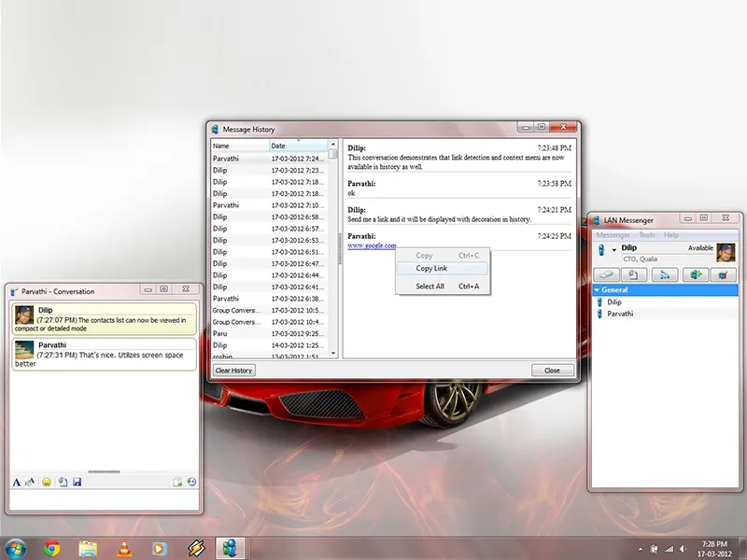747x560 pixels.
Task: Click the add group icon in LAN Messenger
Action: coord(694,274)
